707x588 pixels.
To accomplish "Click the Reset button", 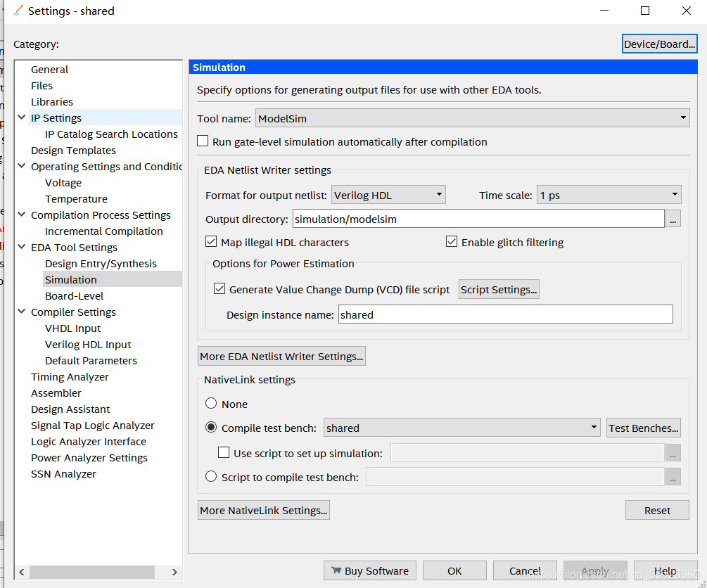I will tap(657, 511).
